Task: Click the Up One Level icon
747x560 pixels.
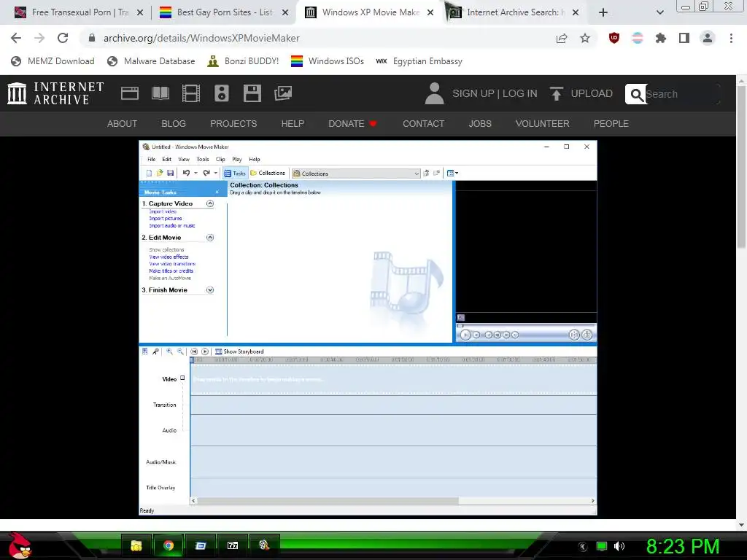Action: point(426,174)
